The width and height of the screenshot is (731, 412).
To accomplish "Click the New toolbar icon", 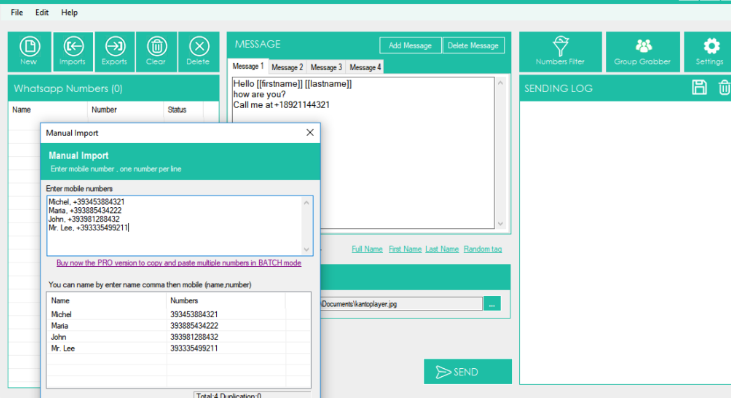I will (x=29, y=50).
